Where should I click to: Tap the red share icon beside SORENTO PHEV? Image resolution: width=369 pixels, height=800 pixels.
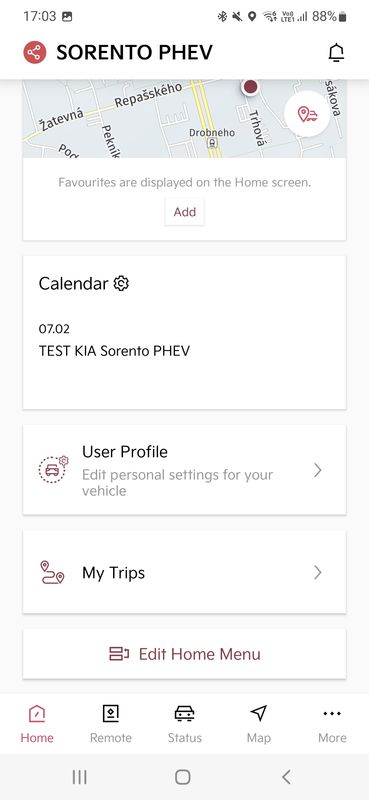click(x=35, y=52)
